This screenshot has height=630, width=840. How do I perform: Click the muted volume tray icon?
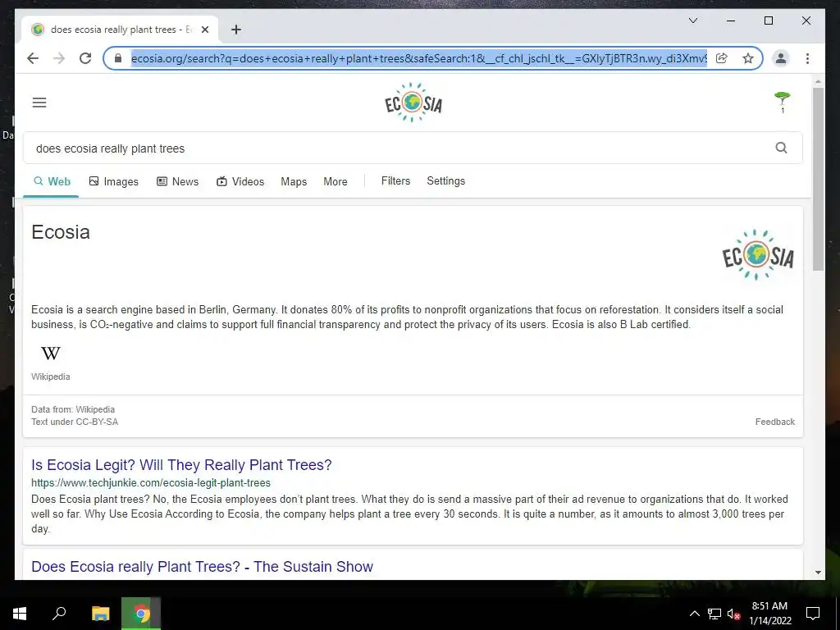click(734, 614)
